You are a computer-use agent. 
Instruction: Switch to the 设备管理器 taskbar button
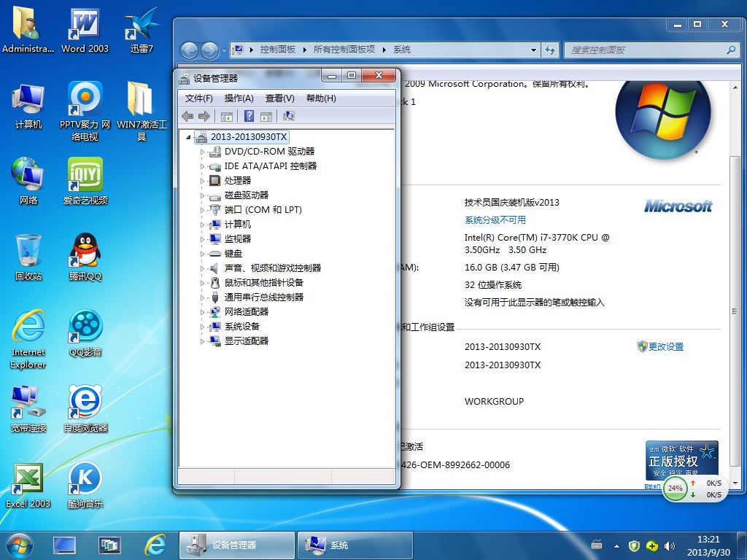(237, 545)
